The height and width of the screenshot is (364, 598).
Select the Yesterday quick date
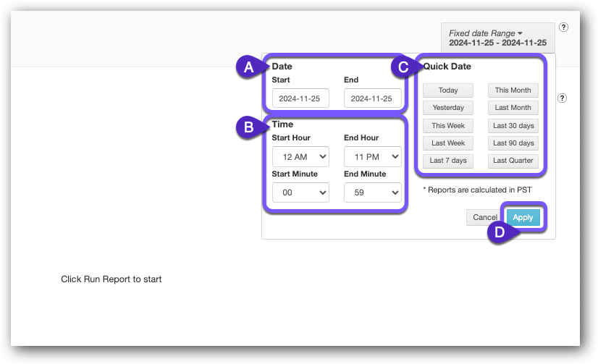tap(448, 108)
